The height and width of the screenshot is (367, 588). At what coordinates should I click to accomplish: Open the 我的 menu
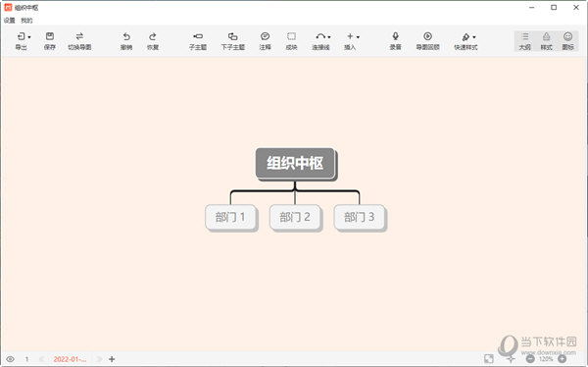point(26,21)
